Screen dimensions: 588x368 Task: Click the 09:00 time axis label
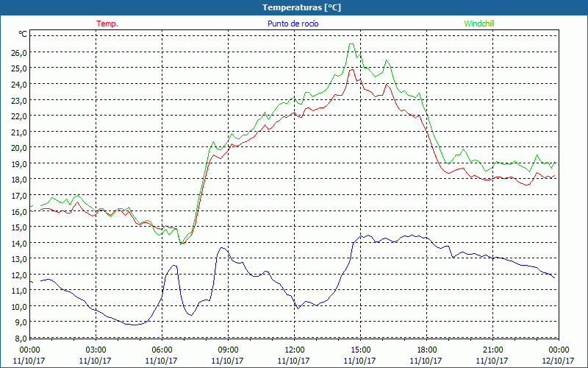point(228,350)
